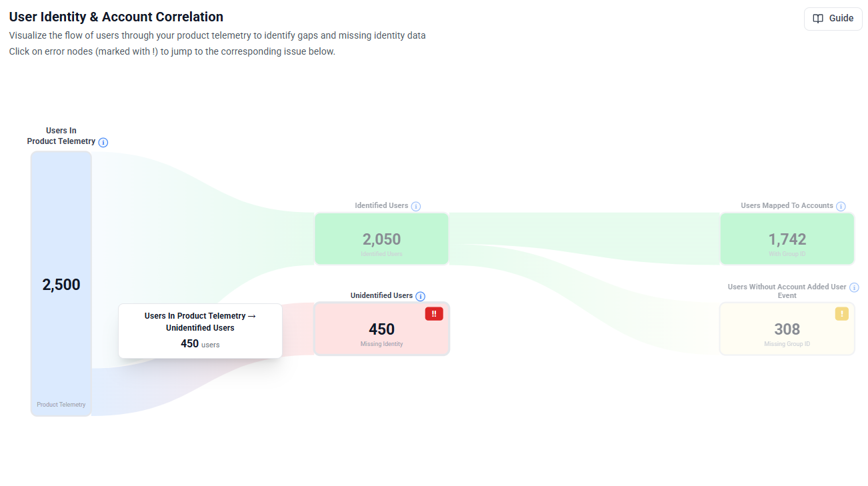
Task: Open the Guide
Action: (x=833, y=19)
